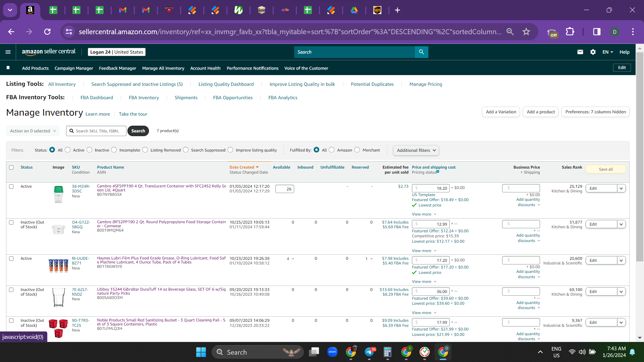The width and height of the screenshot is (644, 362).
Task: Click the black Search button for SKU search
Action: click(x=138, y=131)
